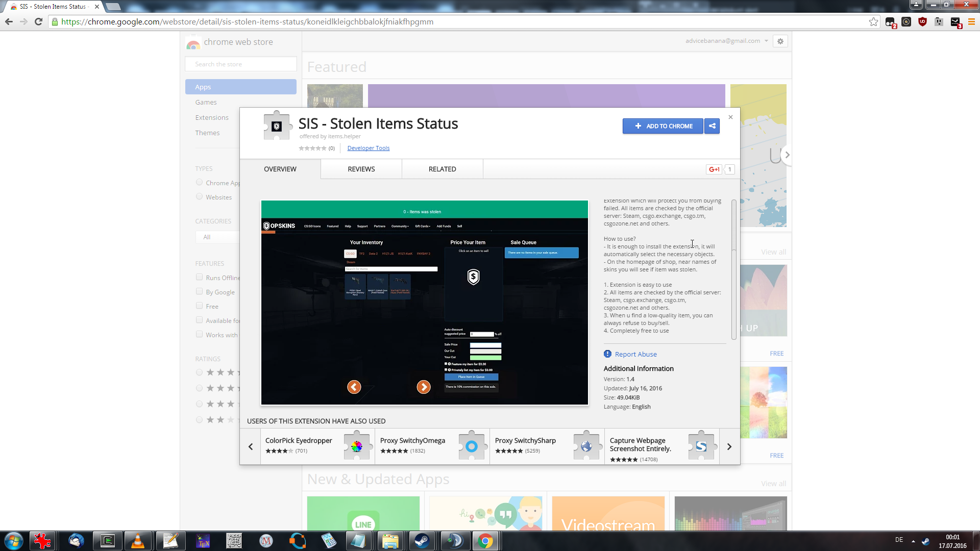Toggle the Free feature checkbox
The height and width of the screenshot is (551, 980).
pyautogui.click(x=200, y=306)
